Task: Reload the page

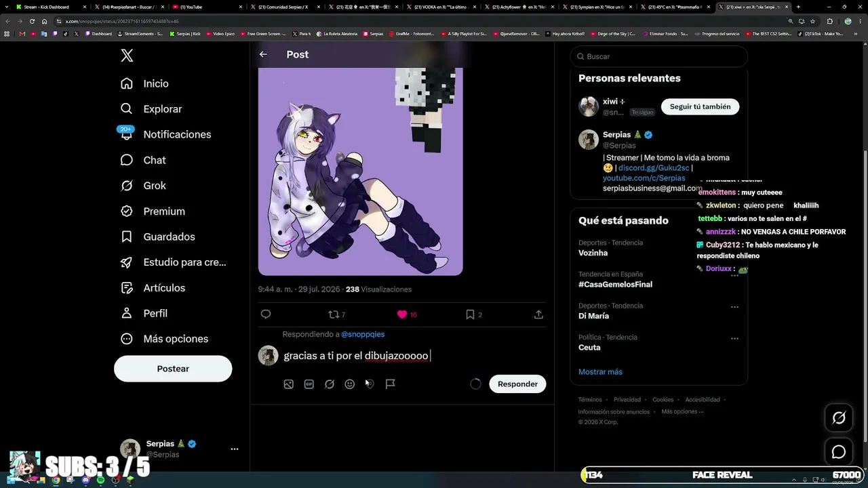Action: (32, 21)
